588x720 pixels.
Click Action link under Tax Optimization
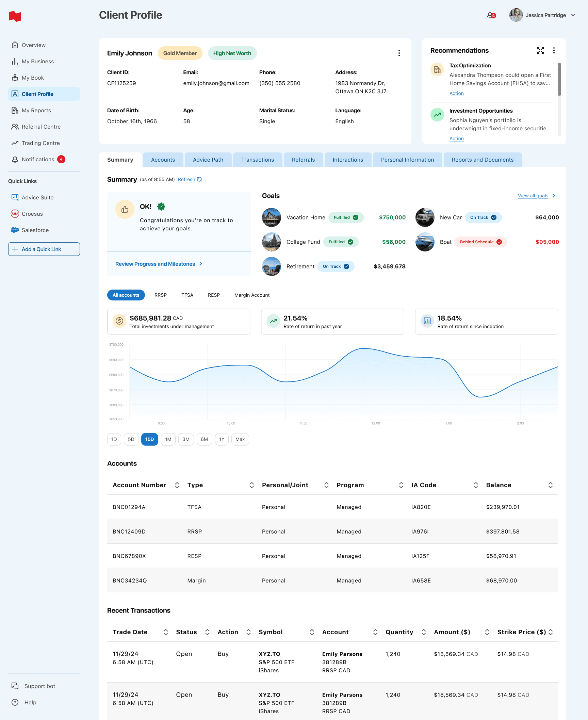point(456,93)
